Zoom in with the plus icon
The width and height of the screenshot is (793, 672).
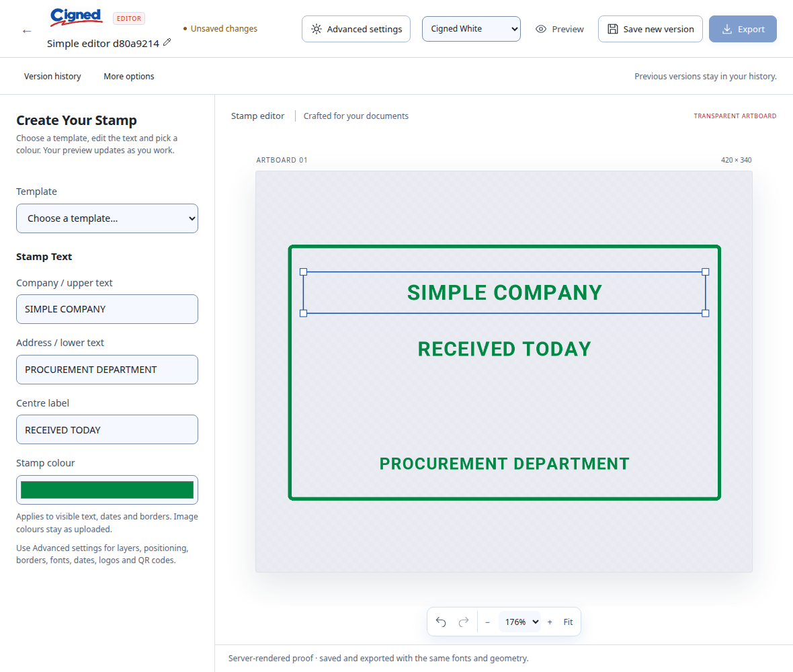pos(550,622)
